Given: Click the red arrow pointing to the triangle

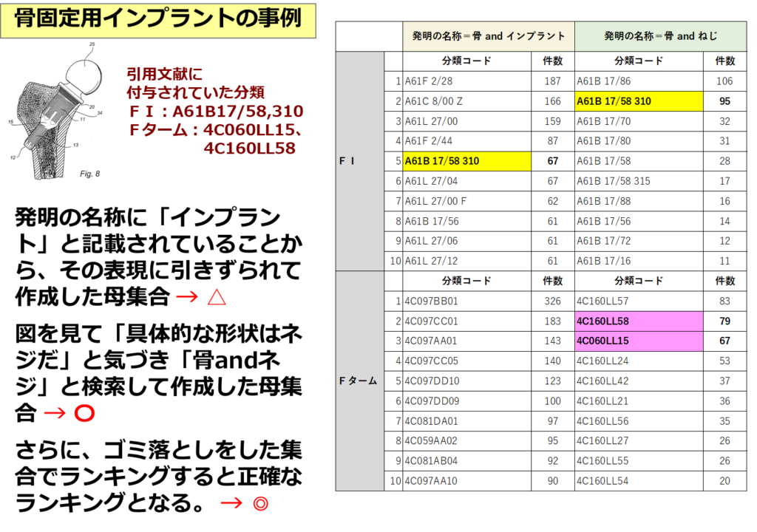Looking at the screenshot, I should click(187, 298).
